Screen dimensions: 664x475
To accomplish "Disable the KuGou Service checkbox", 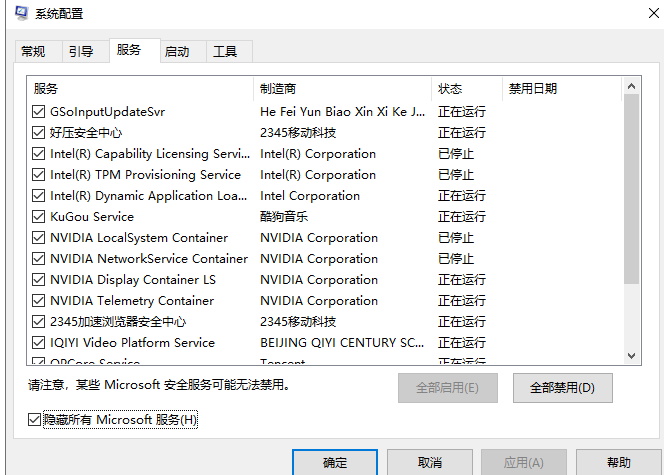I will point(39,217).
